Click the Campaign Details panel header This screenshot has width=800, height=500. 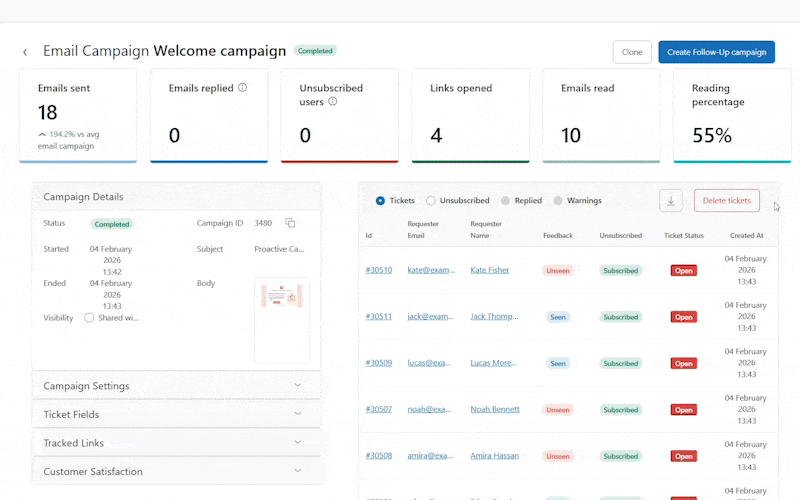(177, 197)
